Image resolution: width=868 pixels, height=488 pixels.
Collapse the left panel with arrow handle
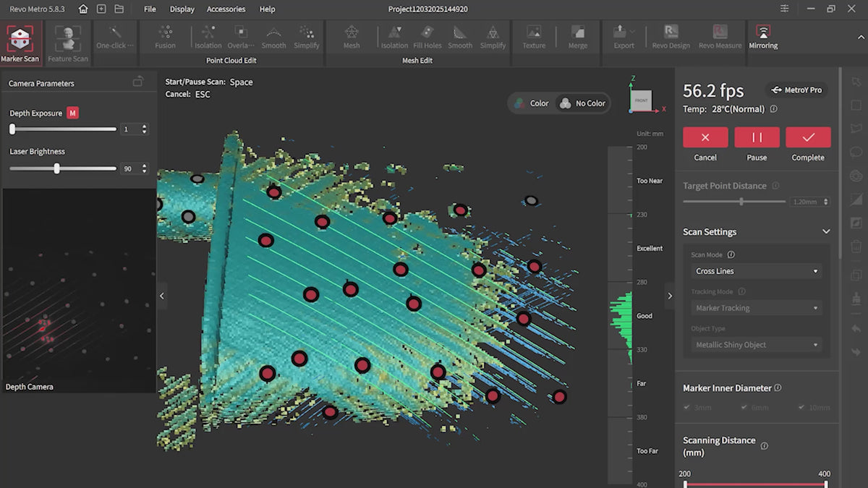tap(162, 296)
